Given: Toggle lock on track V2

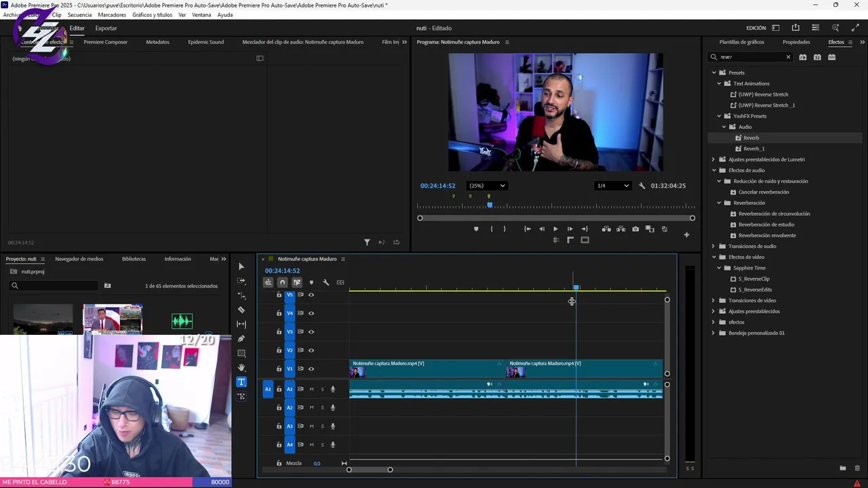Looking at the screenshot, I should (x=279, y=350).
